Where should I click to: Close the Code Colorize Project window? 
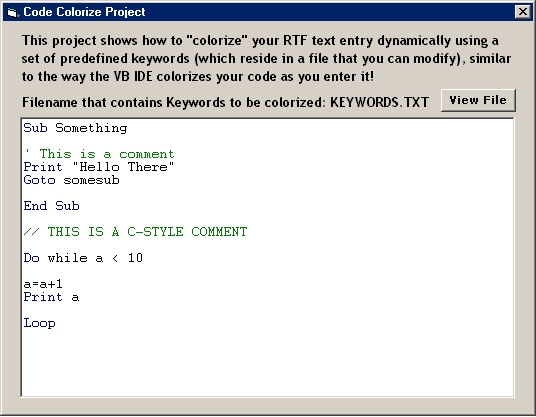[x=522, y=12]
